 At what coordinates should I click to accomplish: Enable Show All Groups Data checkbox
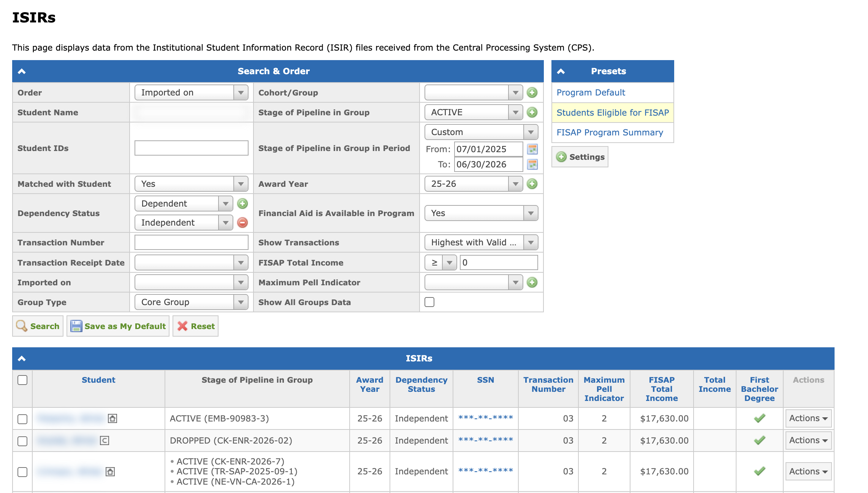429,302
